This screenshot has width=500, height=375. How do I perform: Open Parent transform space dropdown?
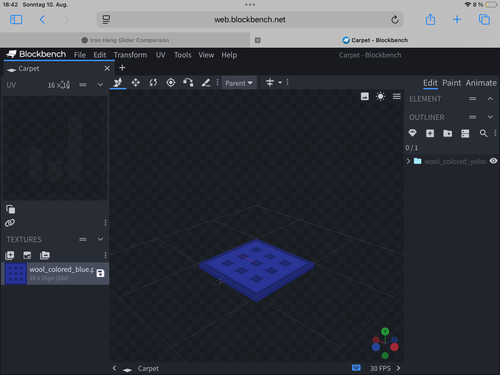pos(239,83)
